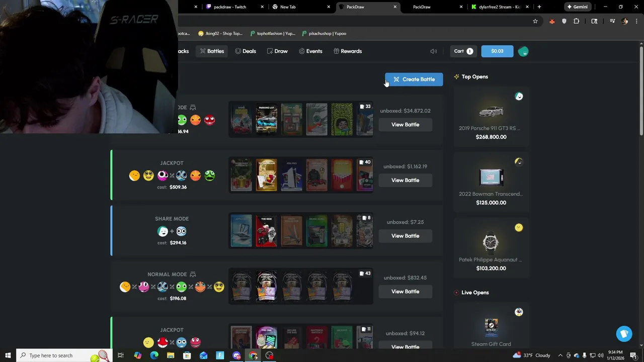Bookmark this page with the star icon
Image resolution: width=644 pixels, height=362 pixels.
pos(535,21)
